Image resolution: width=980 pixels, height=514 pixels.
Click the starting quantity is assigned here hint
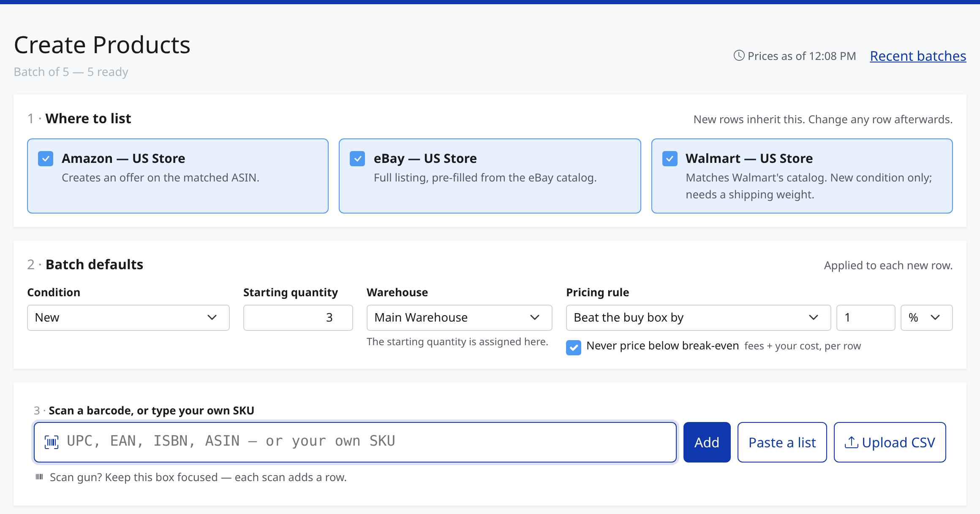coord(457,342)
